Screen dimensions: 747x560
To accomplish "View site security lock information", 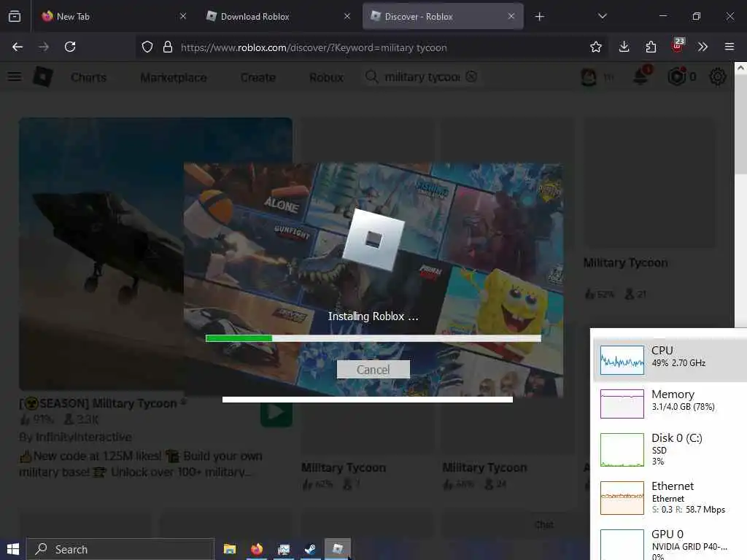I will coord(167,47).
